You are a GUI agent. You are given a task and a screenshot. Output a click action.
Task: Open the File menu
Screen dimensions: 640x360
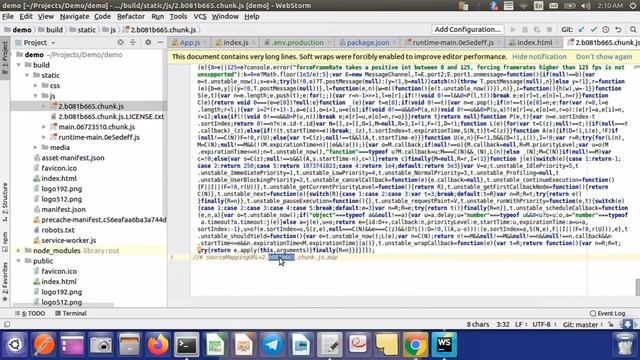tap(8, 16)
